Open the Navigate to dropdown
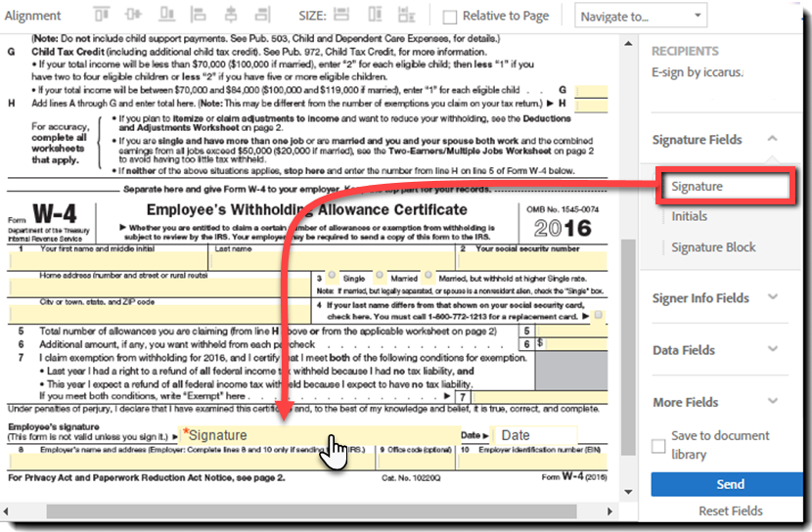Viewport: 812px width, 532px height. point(641,16)
